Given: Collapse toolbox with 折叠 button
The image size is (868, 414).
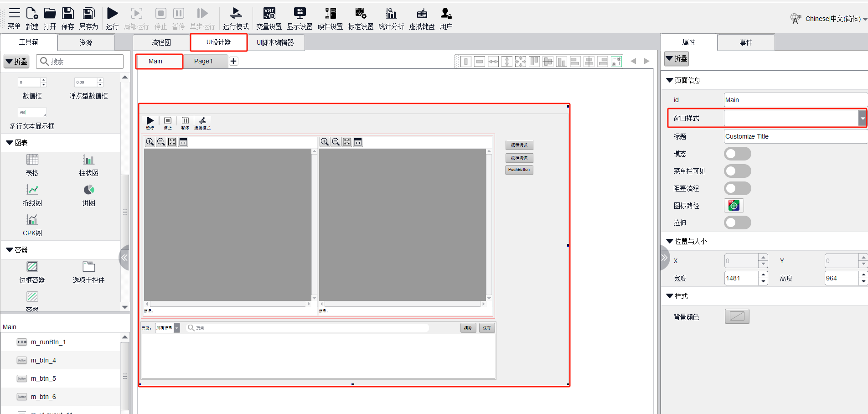Looking at the screenshot, I should pyautogui.click(x=16, y=62).
